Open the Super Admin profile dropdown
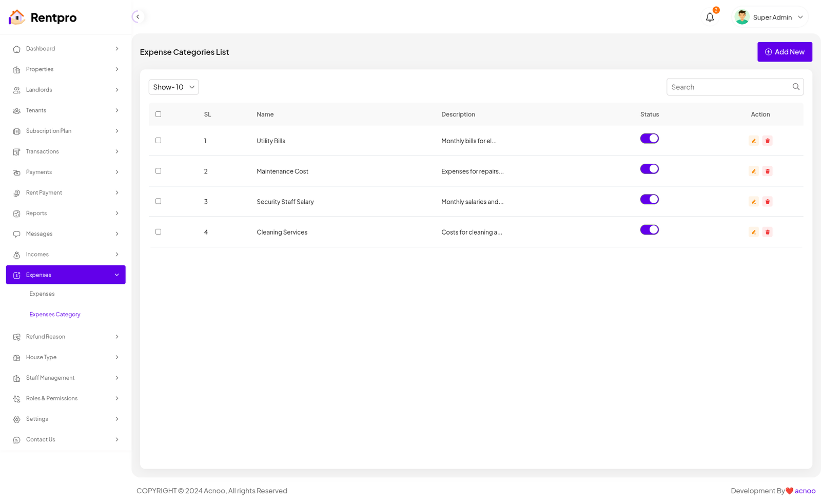The image size is (821, 504). tap(771, 17)
